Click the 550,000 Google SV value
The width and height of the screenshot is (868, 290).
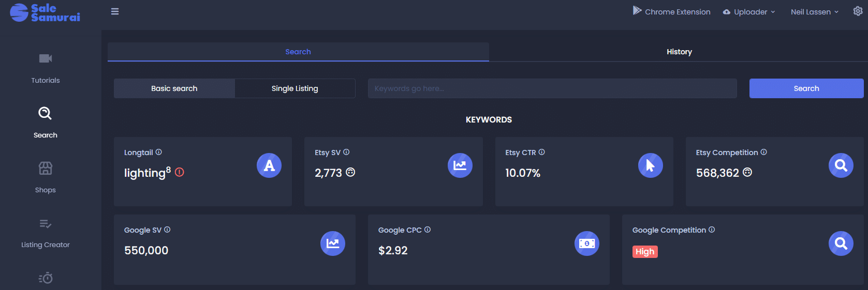click(x=146, y=251)
